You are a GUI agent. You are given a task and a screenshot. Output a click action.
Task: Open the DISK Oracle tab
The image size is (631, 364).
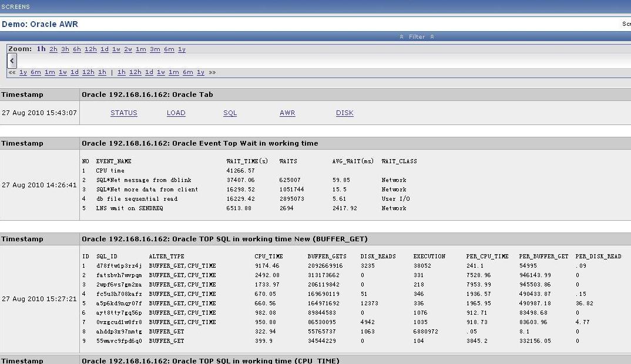(x=344, y=113)
